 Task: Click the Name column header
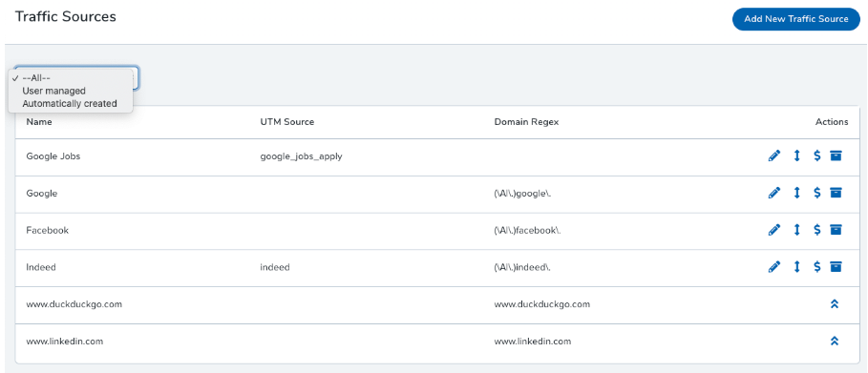point(39,122)
